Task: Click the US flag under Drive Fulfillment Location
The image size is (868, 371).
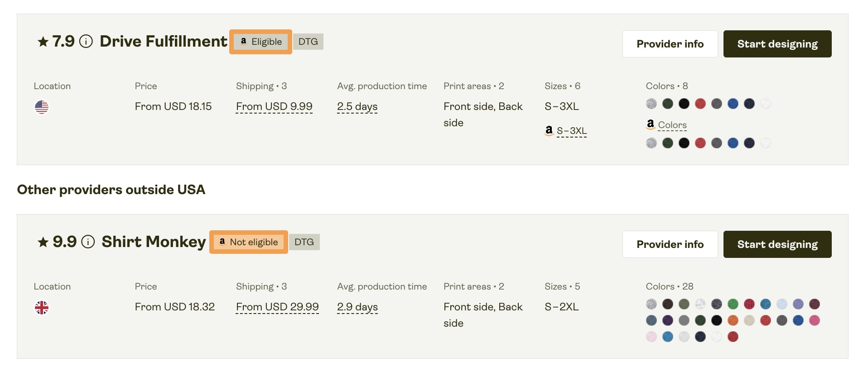Action: pyautogui.click(x=42, y=107)
